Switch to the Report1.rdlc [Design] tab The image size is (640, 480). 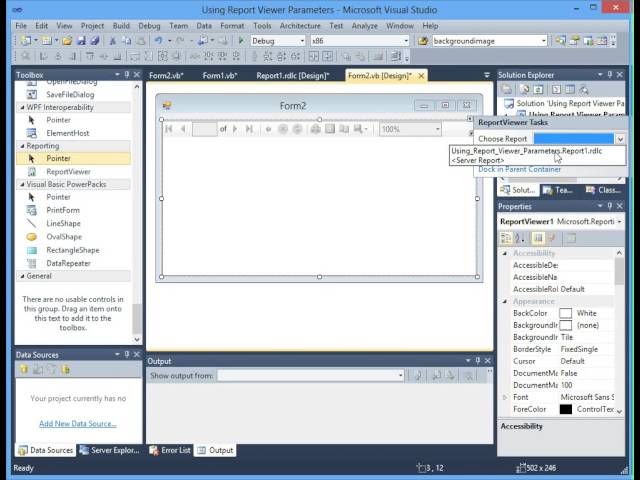pos(293,76)
